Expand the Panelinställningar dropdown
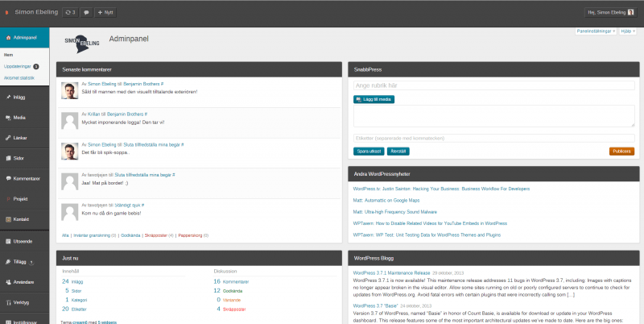Image resolution: width=644 pixels, height=324 pixels. tap(596, 31)
